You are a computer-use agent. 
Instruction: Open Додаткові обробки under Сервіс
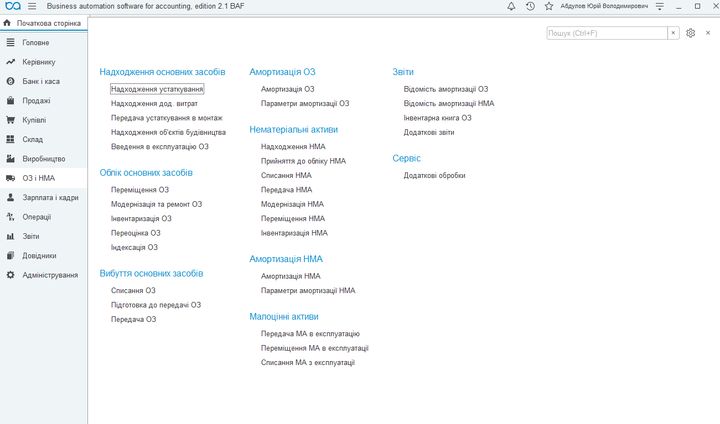tap(434, 175)
